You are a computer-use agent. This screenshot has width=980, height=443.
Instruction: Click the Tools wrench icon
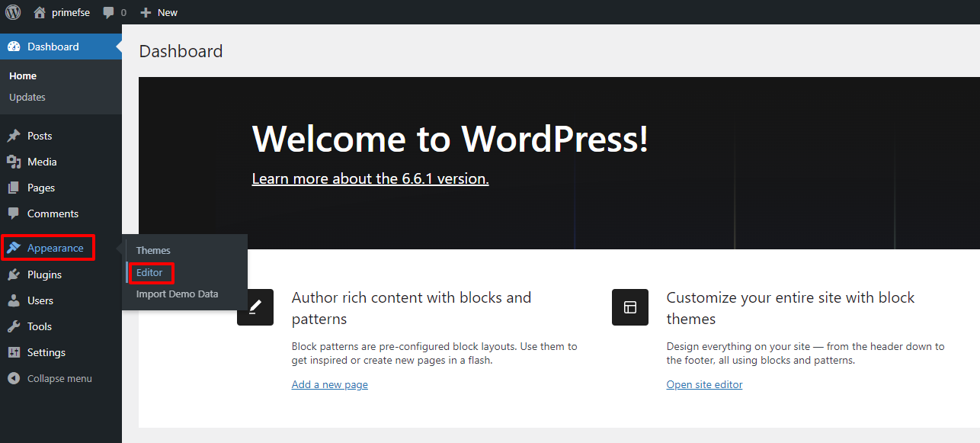(x=14, y=326)
